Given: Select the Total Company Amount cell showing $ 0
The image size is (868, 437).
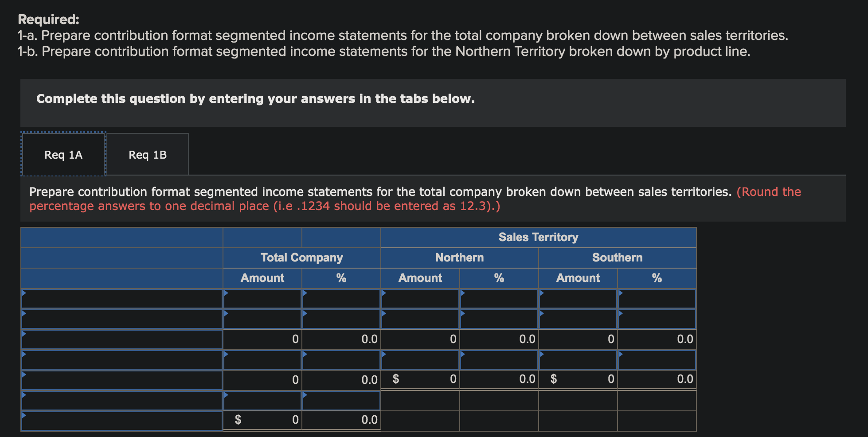Looking at the screenshot, I should point(262,420).
